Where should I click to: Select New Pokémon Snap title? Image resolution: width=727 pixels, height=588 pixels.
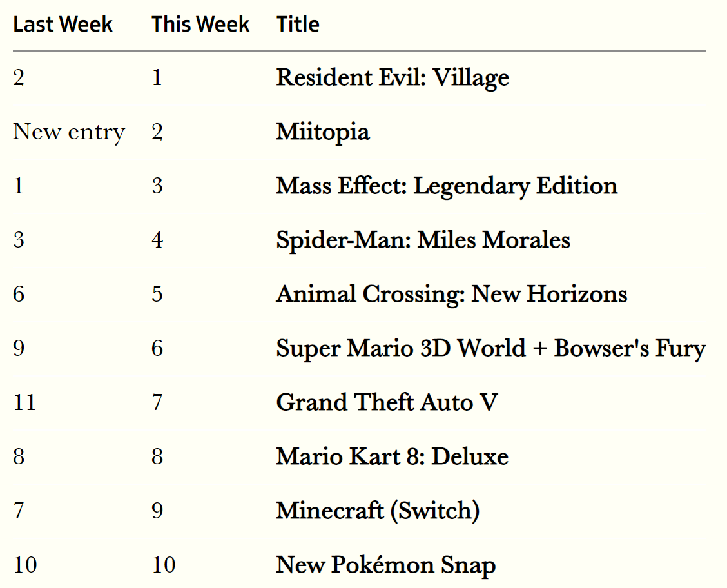pyautogui.click(x=386, y=565)
